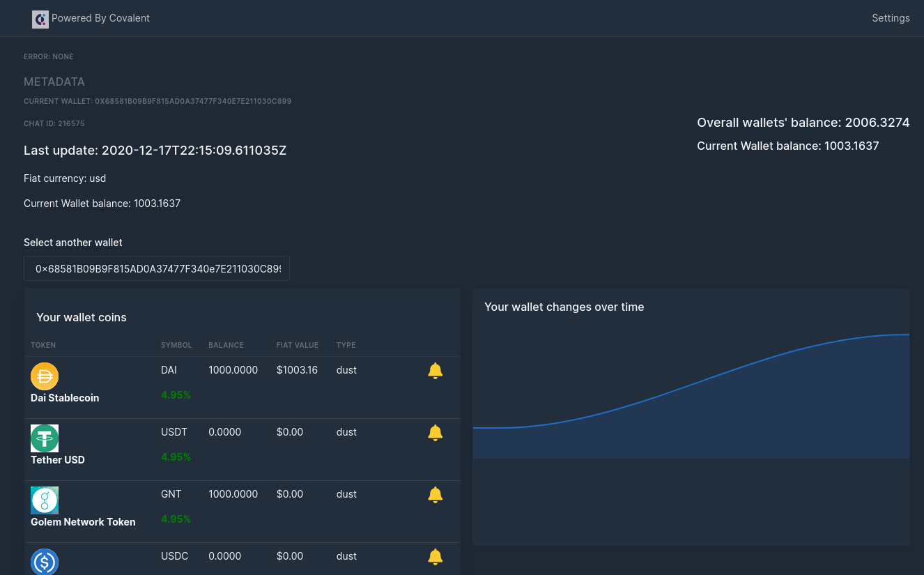Click the Your wallet changes over time heading
This screenshot has height=575, width=924.
(x=564, y=307)
